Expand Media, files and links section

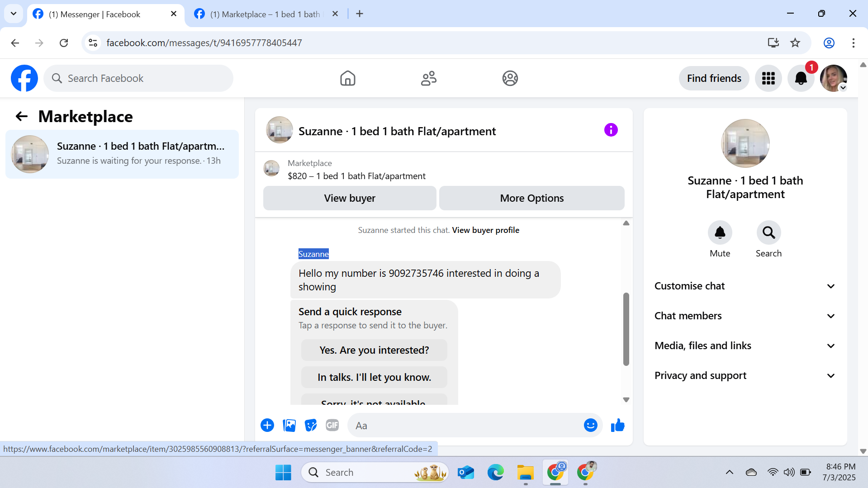pos(745,346)
